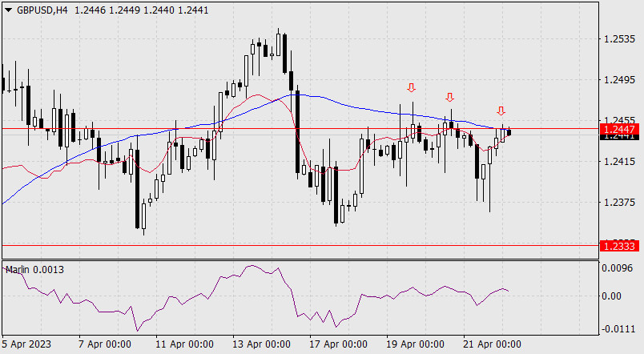
Task: Open the chart menu triangle beside GBPUSD
Action: (x=8, y=9)
